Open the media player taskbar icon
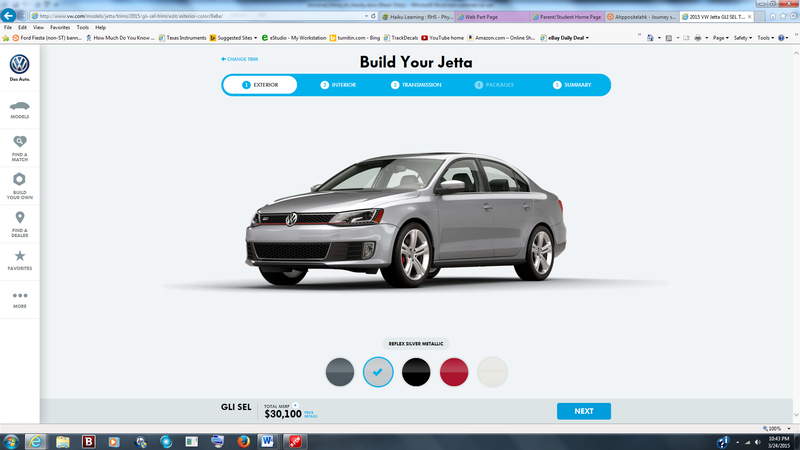800x450 pixels. (114, 441)
